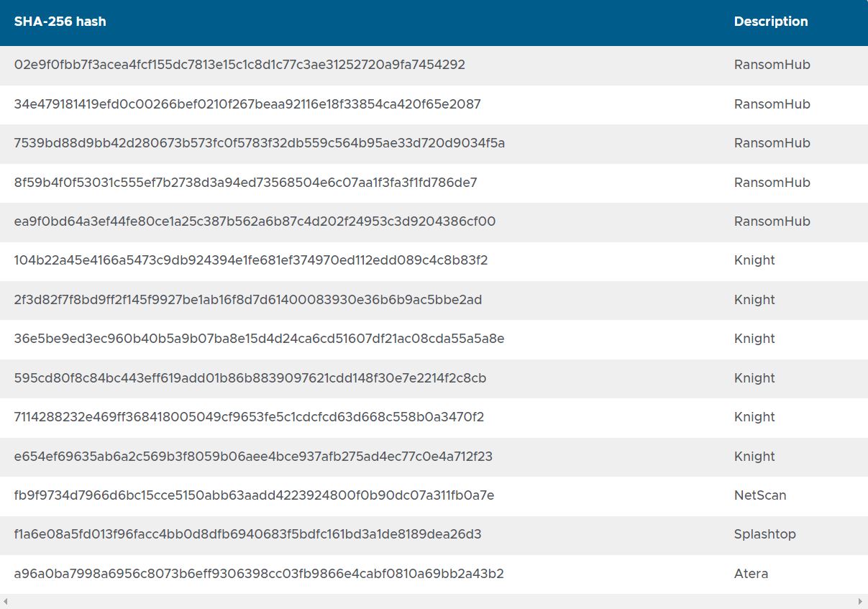
Task: Click the Atera description cell
Action: (751, 574)
